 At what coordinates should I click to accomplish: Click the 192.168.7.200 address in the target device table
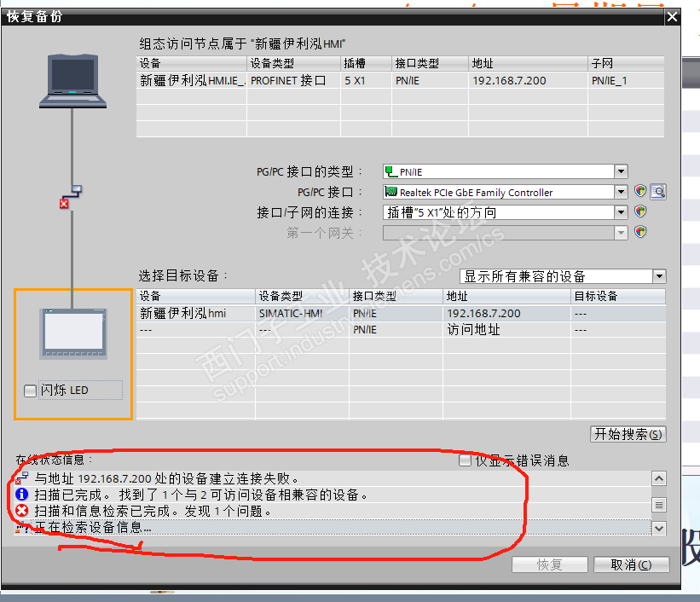(x=483, y=314)
